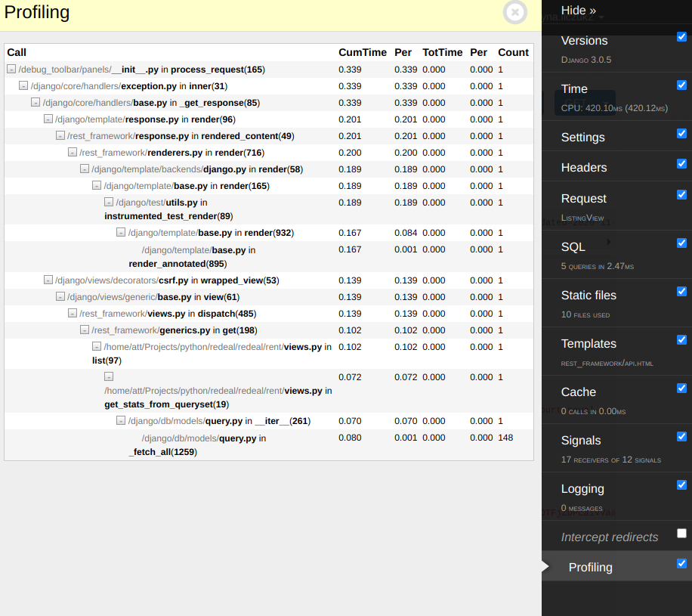Collapse the views.py dispatch(485) node
Viewport: 692px width, 616px height.
click(73, 314)
